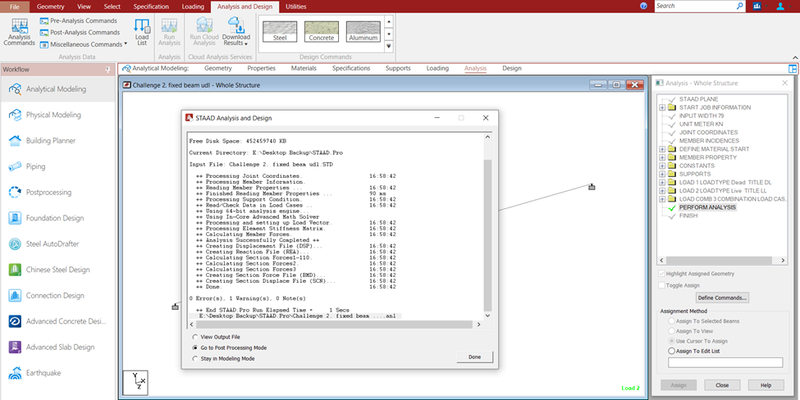
Task: Select Analytical Modeling workflow
Action: (x=58, y=89)
